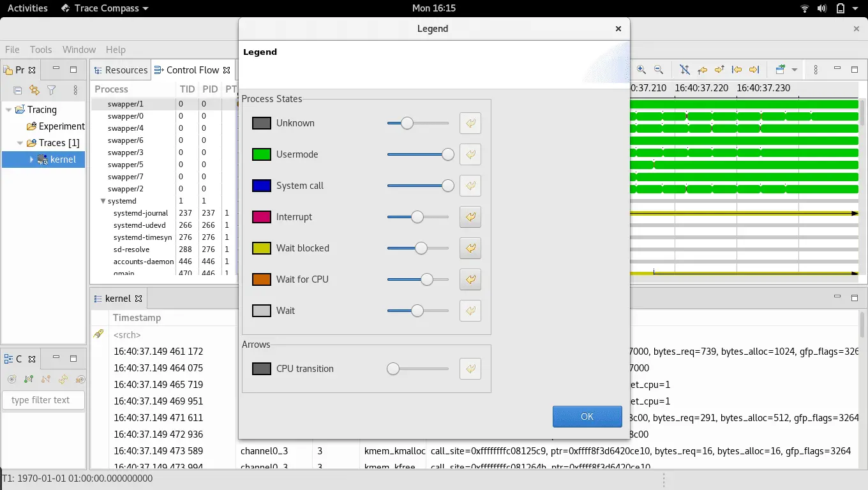Open Control Flow view menu (three dots)
868x490 pixels.
(815, 70)
